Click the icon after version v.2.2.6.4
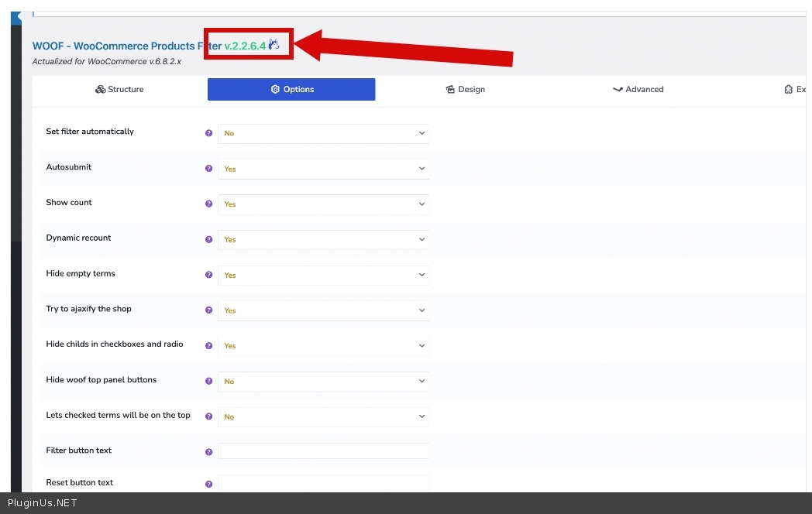 (x=274, y=45)
